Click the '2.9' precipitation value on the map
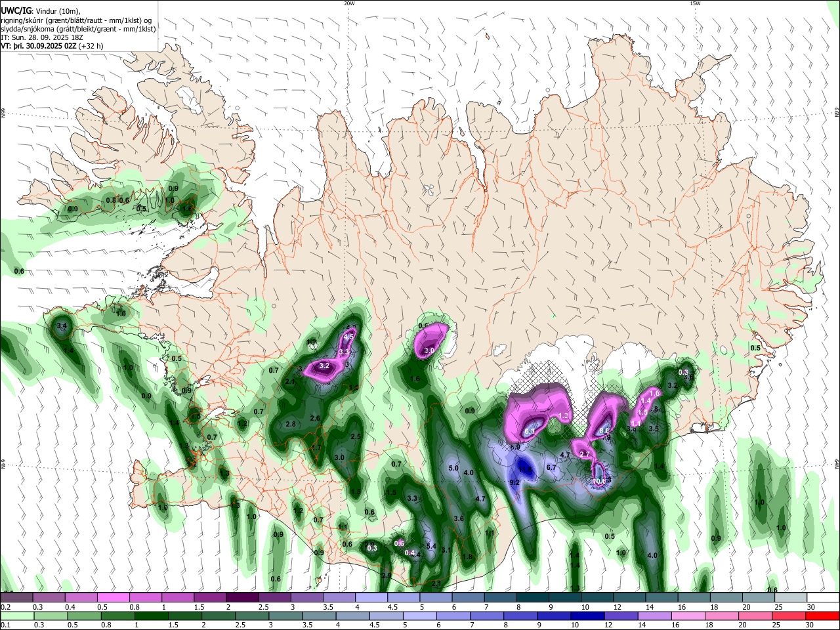Image resolution: width=840 pixels, height=630 pixels. [387, 576]
